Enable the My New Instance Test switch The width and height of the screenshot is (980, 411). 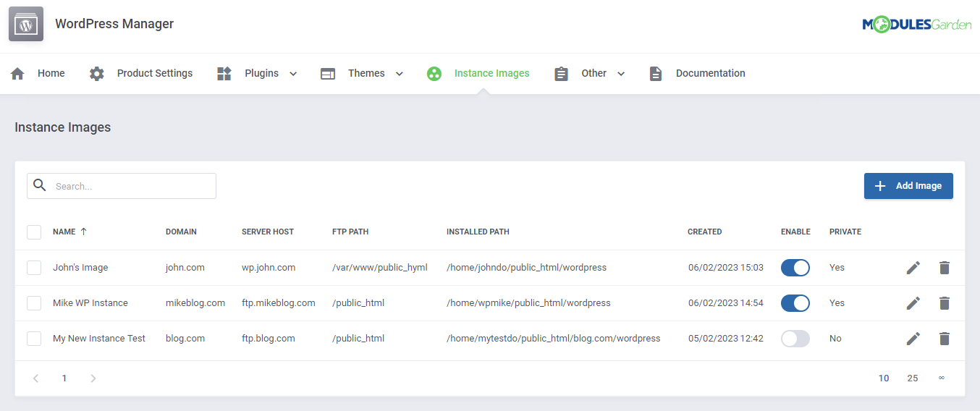coord(795,339)
